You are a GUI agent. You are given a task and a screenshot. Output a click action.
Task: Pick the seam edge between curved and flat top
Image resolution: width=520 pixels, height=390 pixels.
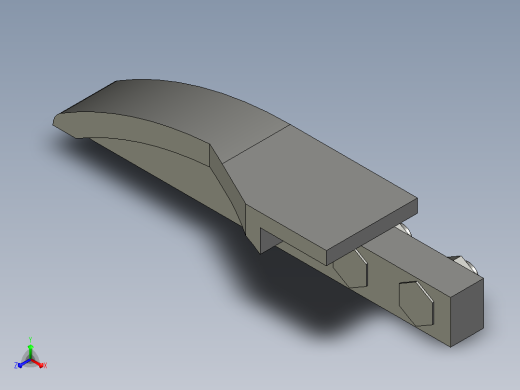[x=256, y=144]
